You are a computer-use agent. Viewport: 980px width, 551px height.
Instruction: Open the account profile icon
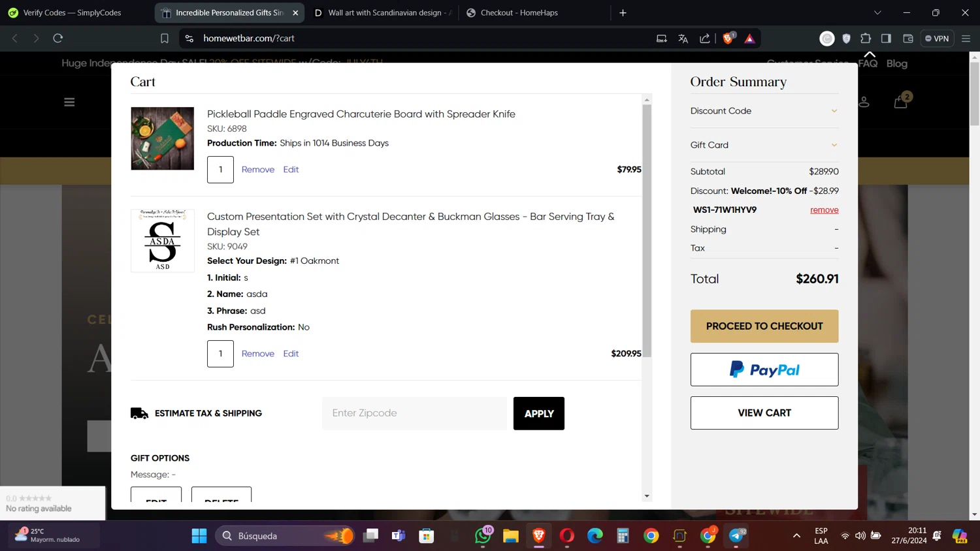864,102
